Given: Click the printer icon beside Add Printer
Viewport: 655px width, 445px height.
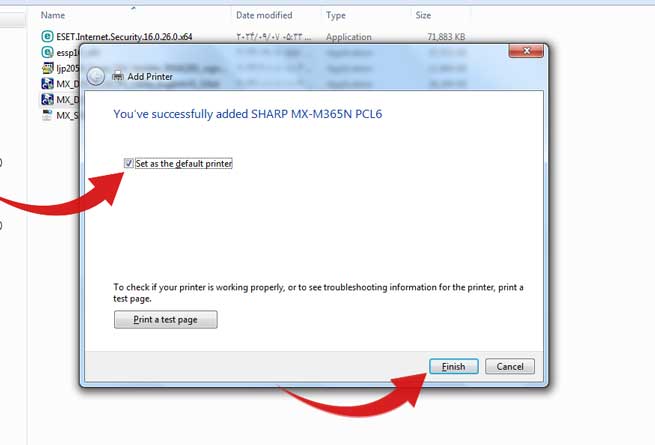Looking at the screenshot, I should [118, 76].
